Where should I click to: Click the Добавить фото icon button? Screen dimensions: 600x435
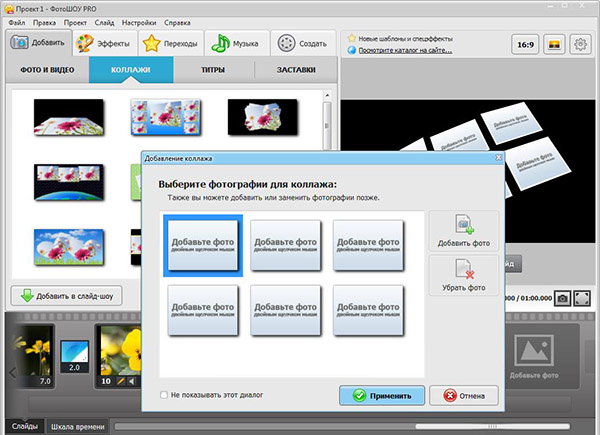pyautogui.click(x=464, y=231)
